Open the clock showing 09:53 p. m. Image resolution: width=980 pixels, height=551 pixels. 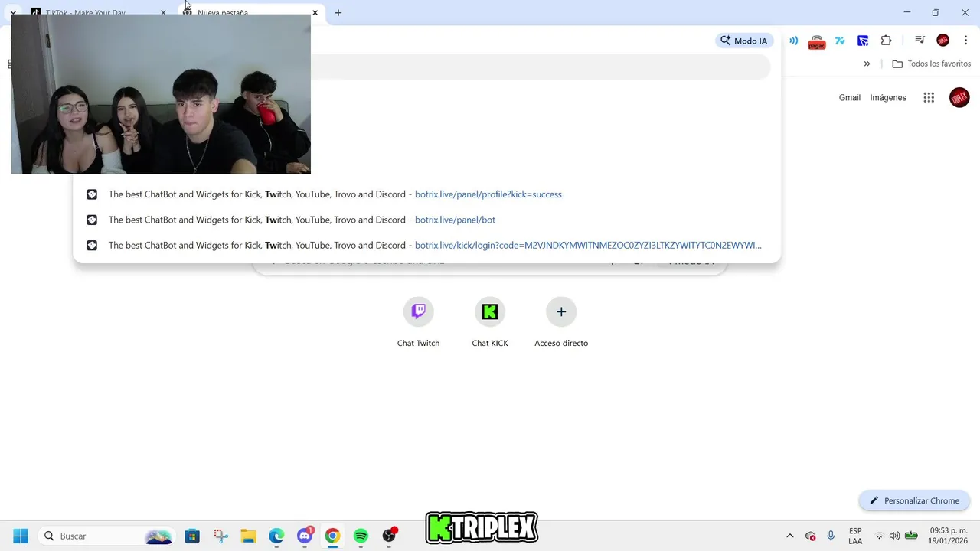(x=949, y=536)
